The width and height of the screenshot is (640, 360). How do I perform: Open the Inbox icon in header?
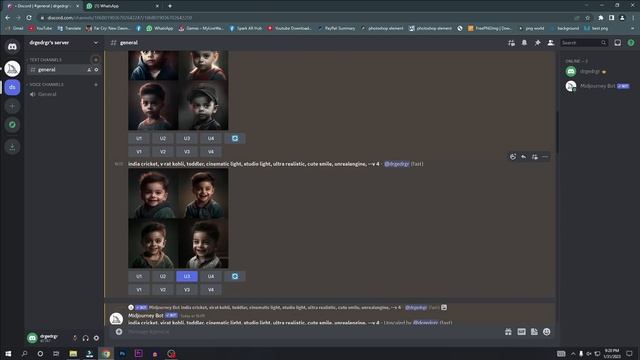(x=618, y=43)
